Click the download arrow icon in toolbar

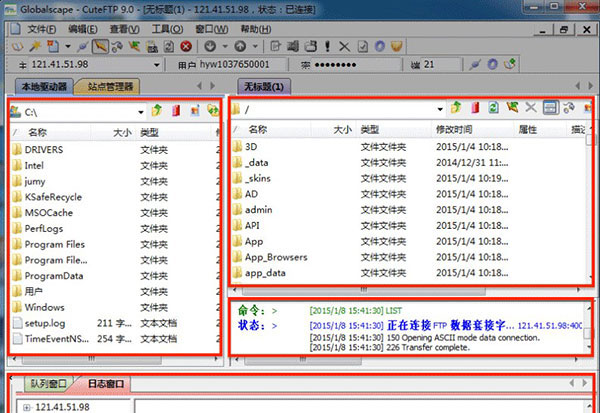[x=210, y=46]
